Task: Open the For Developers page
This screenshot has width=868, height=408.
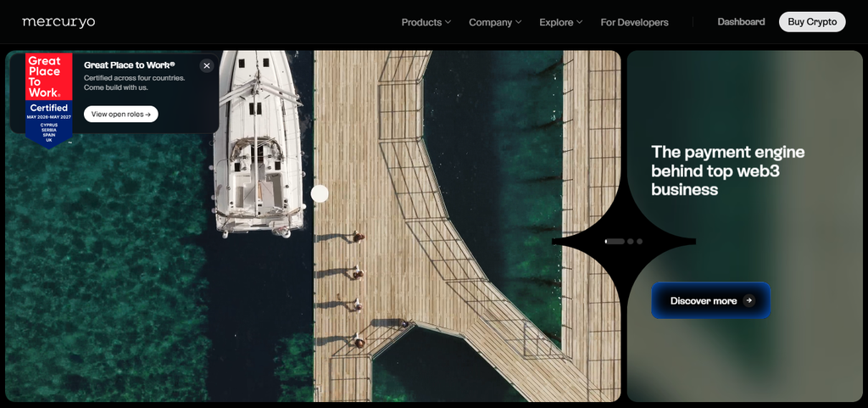Action: click(x=634, y=22)
